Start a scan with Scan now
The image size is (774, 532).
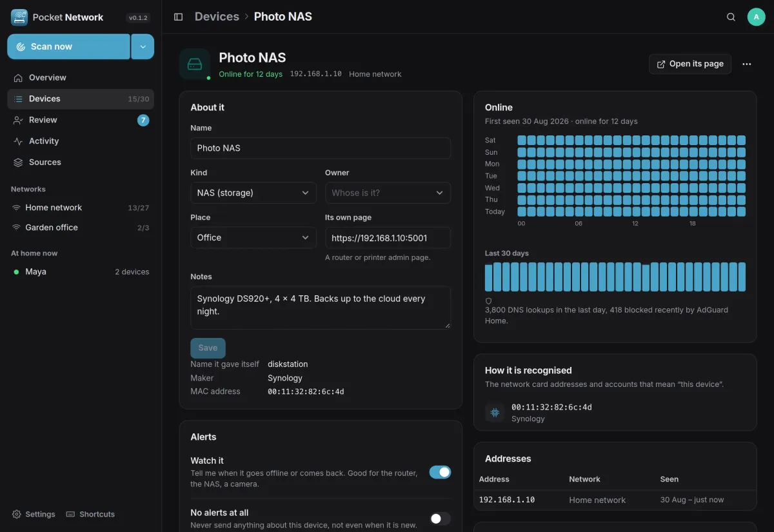pos(69,46)
